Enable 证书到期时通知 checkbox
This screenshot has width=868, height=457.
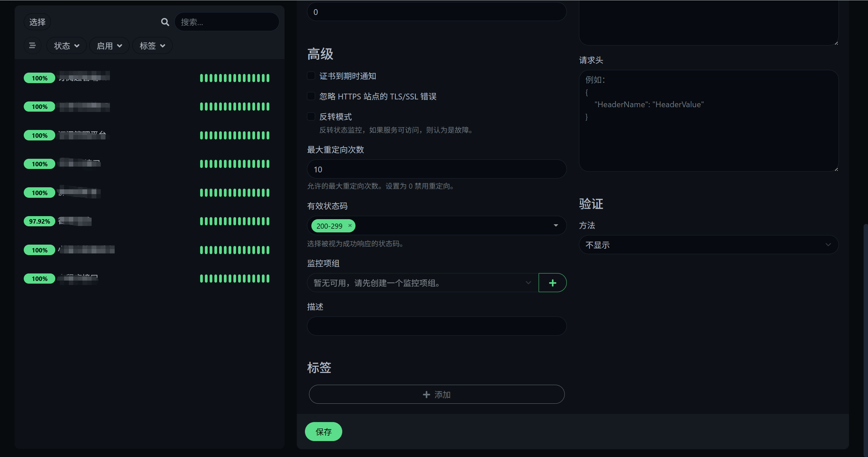pos(311,76)
